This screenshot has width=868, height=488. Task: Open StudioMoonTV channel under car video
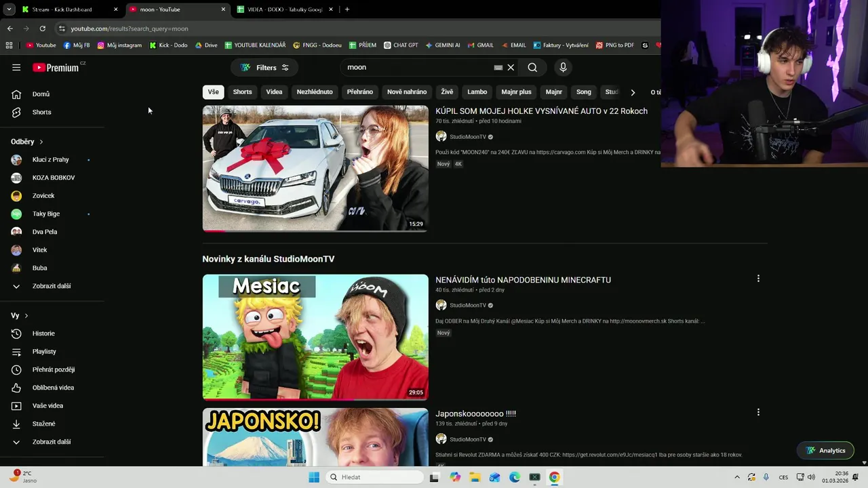(468, 137)
